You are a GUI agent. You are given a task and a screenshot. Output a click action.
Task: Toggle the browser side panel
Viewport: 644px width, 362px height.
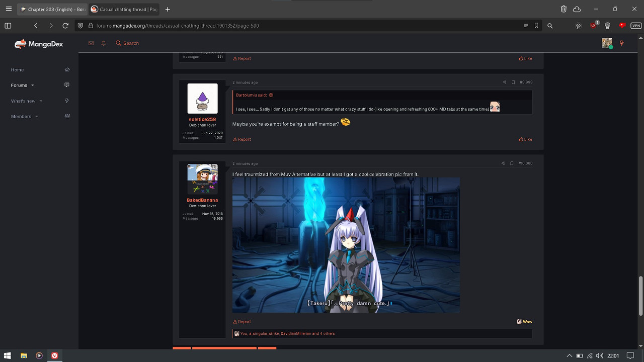[x=8, y=26]
